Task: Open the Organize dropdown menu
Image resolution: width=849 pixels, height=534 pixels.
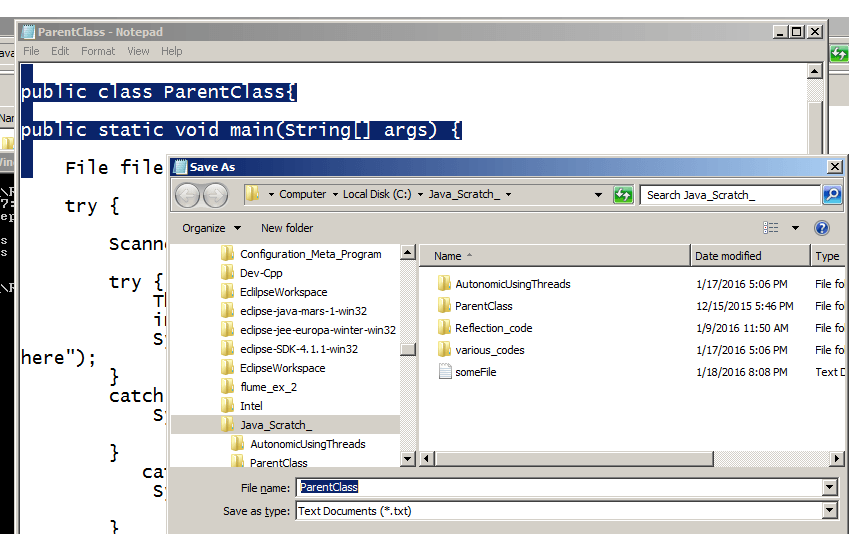Action: (x=211, y=228)
